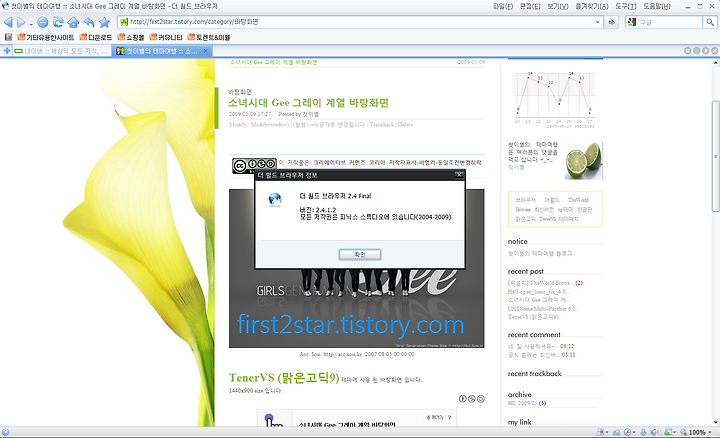This screenshot has width=720, height=438.
Task: Expand the address bar history dropdown
Action: pyautogui.click(x=597, y=22)
